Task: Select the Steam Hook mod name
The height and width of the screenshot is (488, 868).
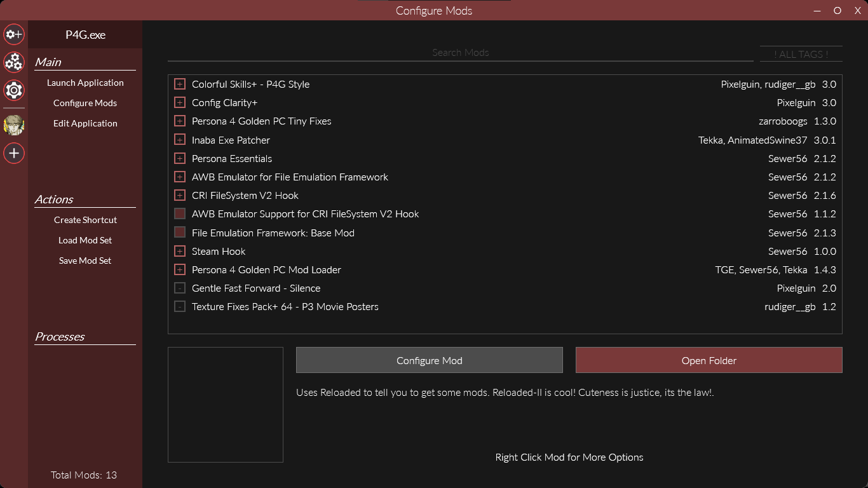Action: click(x=219, y=251)
